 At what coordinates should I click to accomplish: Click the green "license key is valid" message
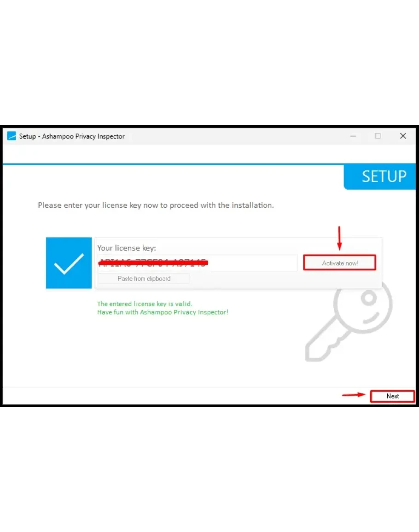(x=145, y=304)
